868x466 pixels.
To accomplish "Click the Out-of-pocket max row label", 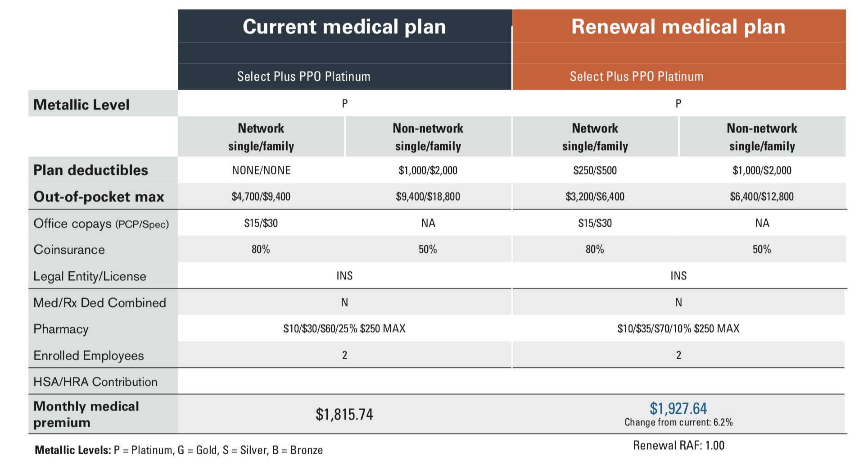I will click(99, 196).
